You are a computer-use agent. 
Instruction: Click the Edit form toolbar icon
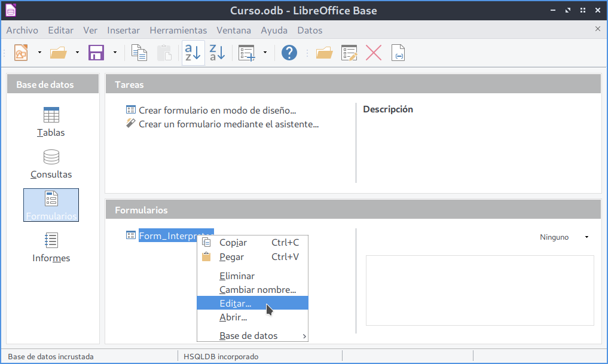[x=349, y=53]
